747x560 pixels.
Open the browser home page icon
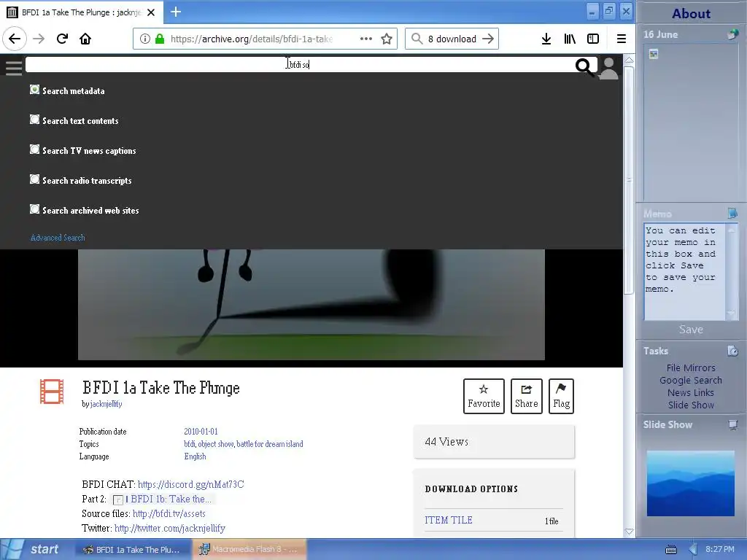point(85,39)
